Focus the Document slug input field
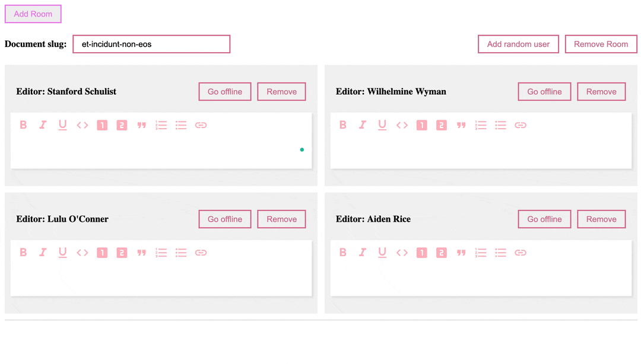This screenshot has height=364, width=641. [x=151, y=44]
